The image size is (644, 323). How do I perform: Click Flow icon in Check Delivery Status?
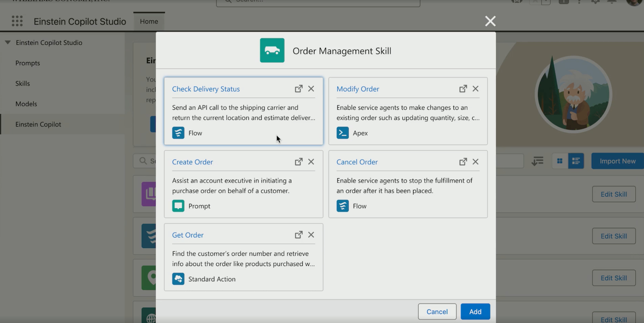coord(178,133)
